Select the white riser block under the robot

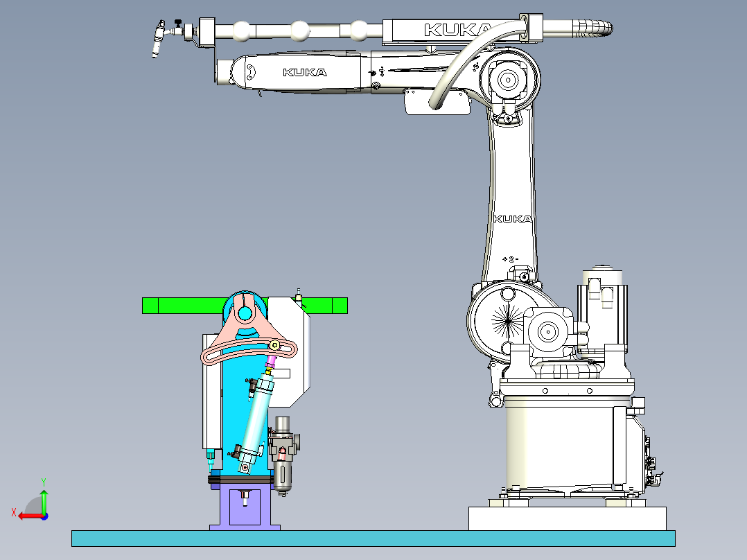tap(568, 518)
